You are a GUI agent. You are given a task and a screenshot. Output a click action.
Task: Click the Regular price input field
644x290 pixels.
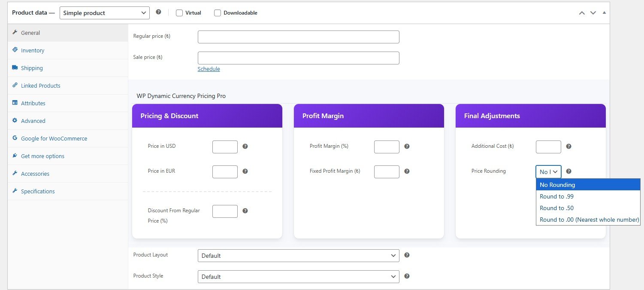(x=298, y=37)
